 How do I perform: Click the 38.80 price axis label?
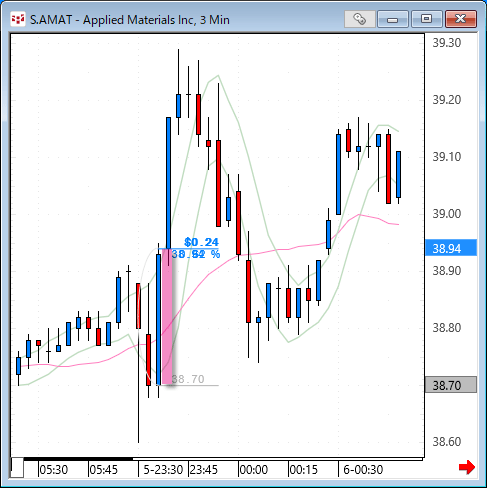point(447,328)
